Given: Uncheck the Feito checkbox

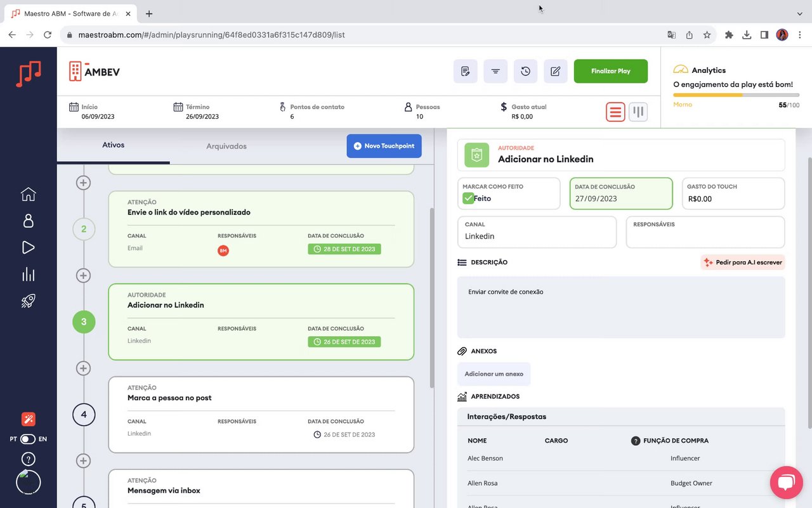Looking at the screenshot, I should click(x=468, y=199).
